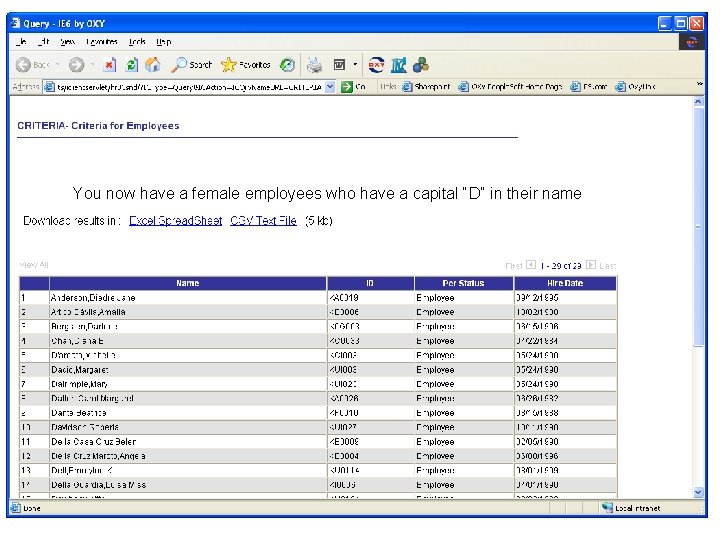Open the View menu
The width and height of the screenshot is (720, 540).
point(67,42)
